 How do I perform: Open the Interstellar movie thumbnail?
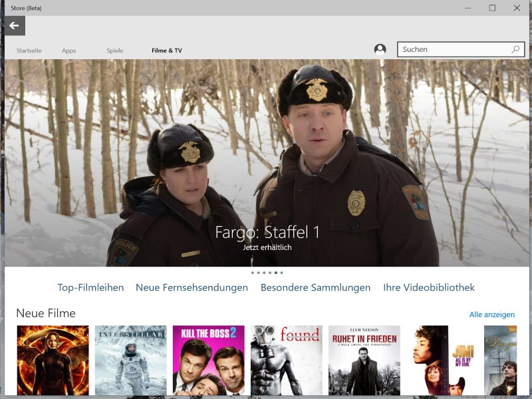point(130,360)
